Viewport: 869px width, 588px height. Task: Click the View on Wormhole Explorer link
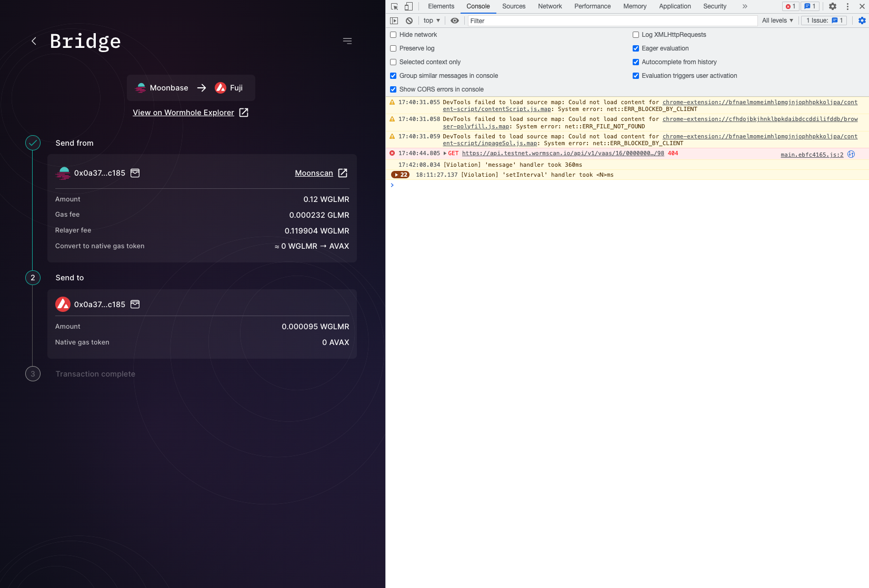pyautogui.click(x=184, y=113)
